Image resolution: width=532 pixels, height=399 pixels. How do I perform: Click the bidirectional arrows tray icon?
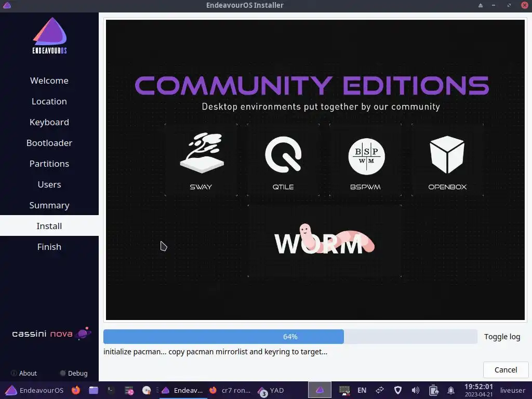pyautogui.click(x=380, y=390)
